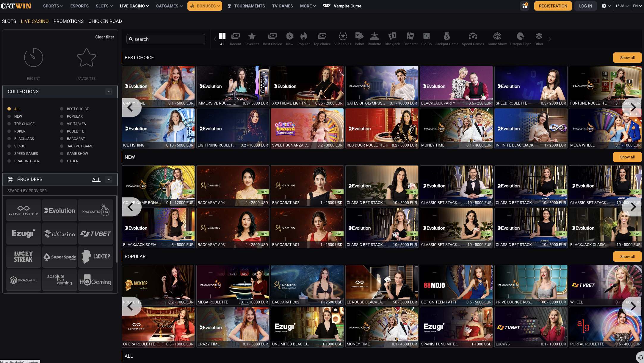Go to the Esports menu item
644x363 pixels.
click(x=79, y=6)
